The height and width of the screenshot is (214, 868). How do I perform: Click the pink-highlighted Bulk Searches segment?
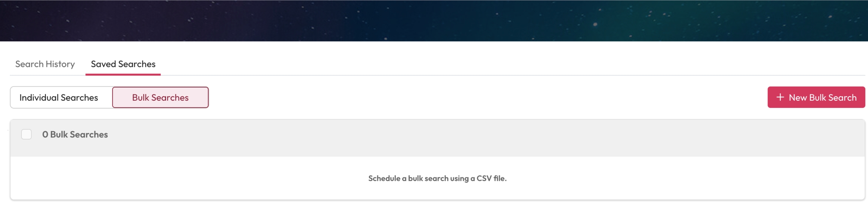click(x=160, y=97)
